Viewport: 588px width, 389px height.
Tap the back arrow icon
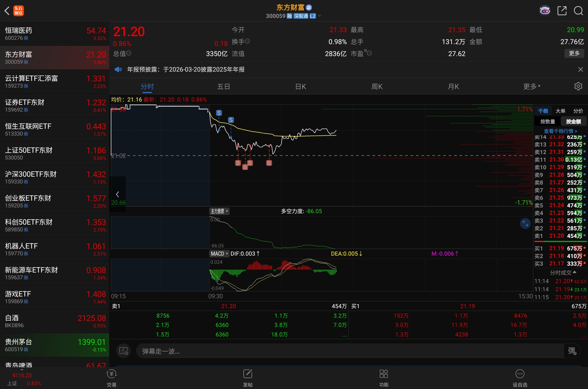tap(7, 11)
